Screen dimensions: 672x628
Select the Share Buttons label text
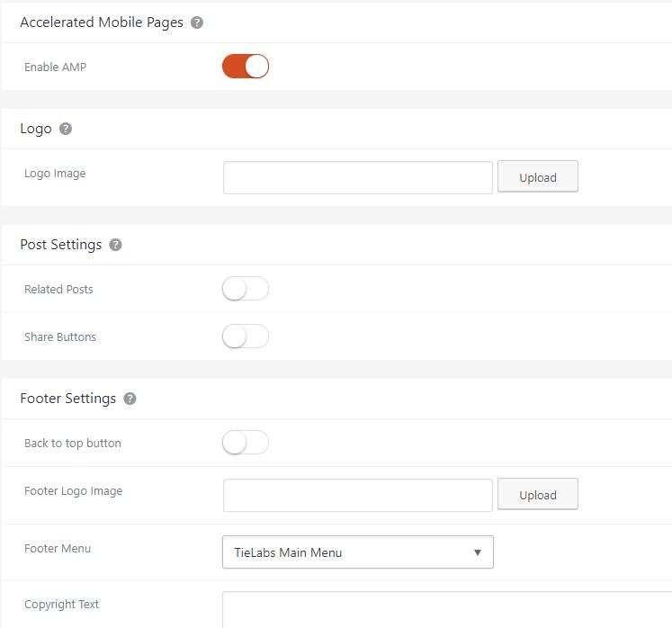tap(60, 336)
